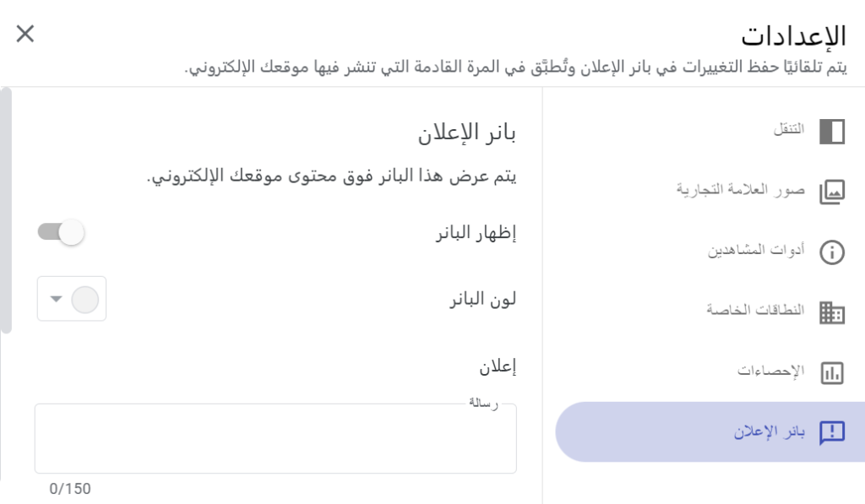Open the الإحصاءات settings tab
This screenshot has height=504, width=865.
[x=770, y=371]
